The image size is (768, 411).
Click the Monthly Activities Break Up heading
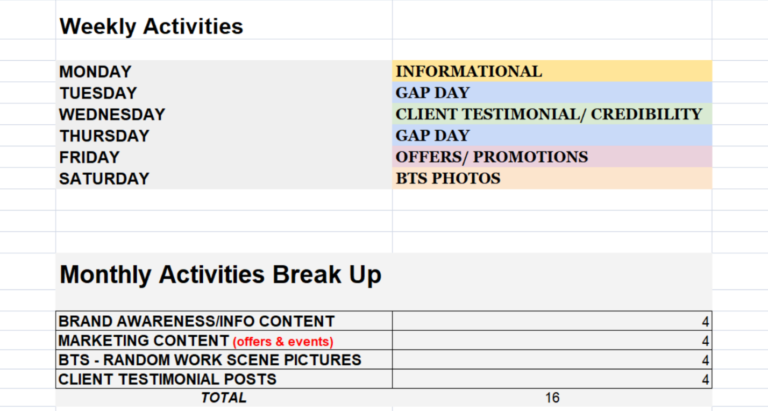point(221,276)
